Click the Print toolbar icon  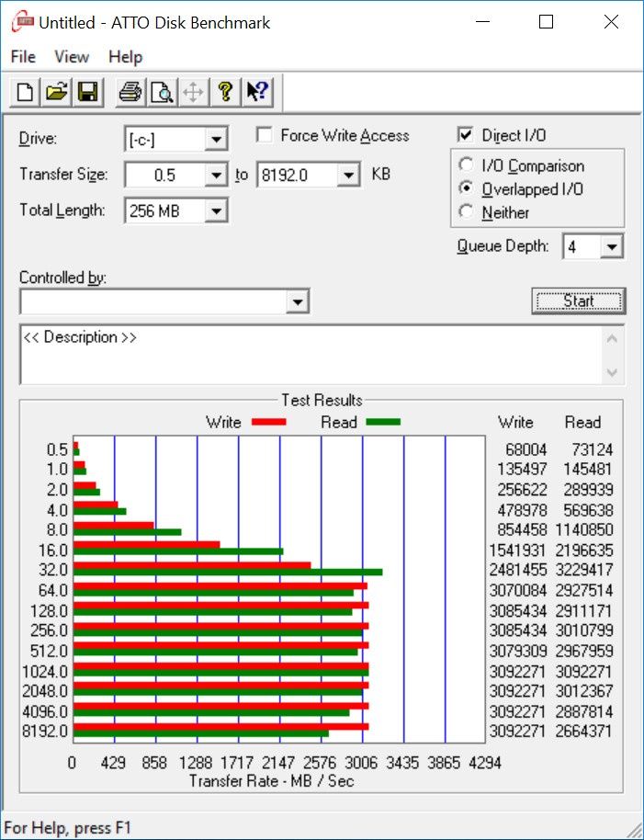click(130, 92)
